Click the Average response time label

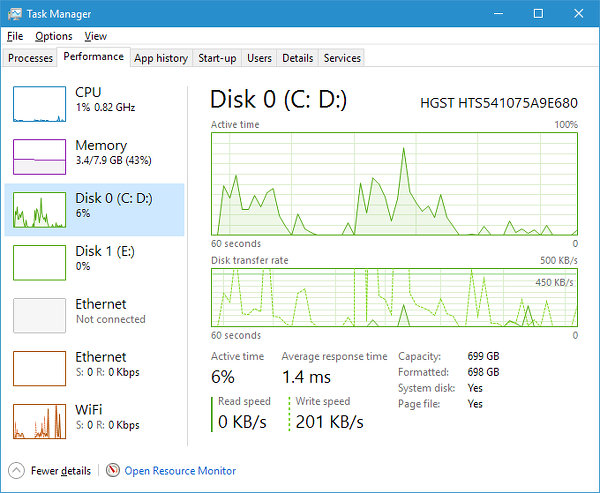[x=334, y=356]
